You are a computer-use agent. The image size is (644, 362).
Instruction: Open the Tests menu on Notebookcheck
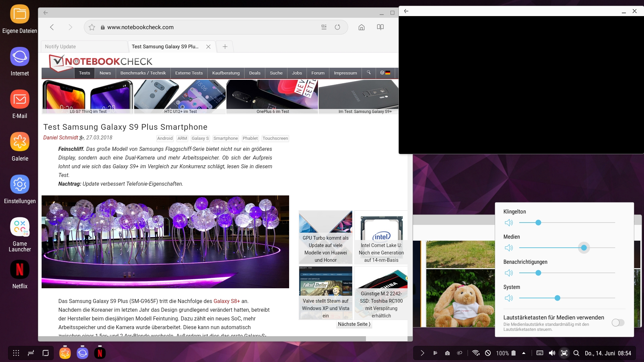point(85,73)
